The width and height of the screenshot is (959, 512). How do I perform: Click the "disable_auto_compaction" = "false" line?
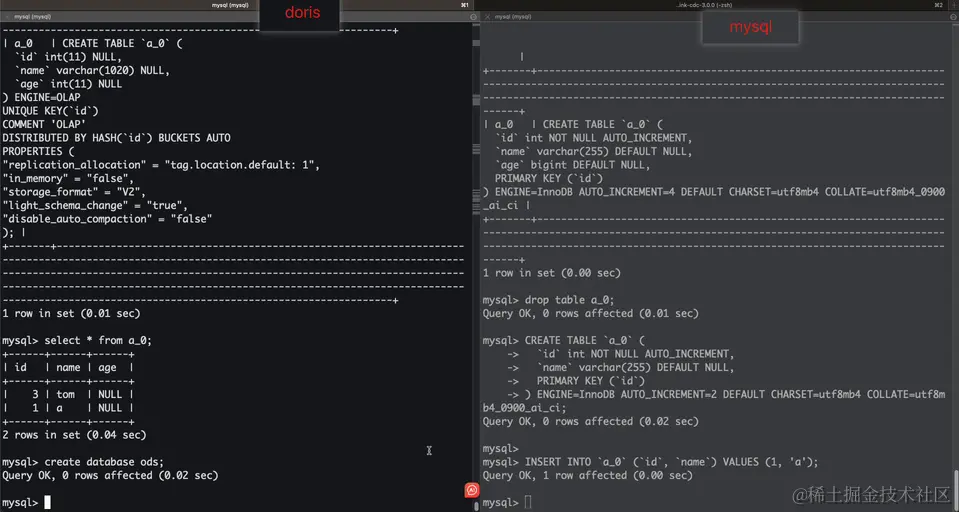click(107, 219)
